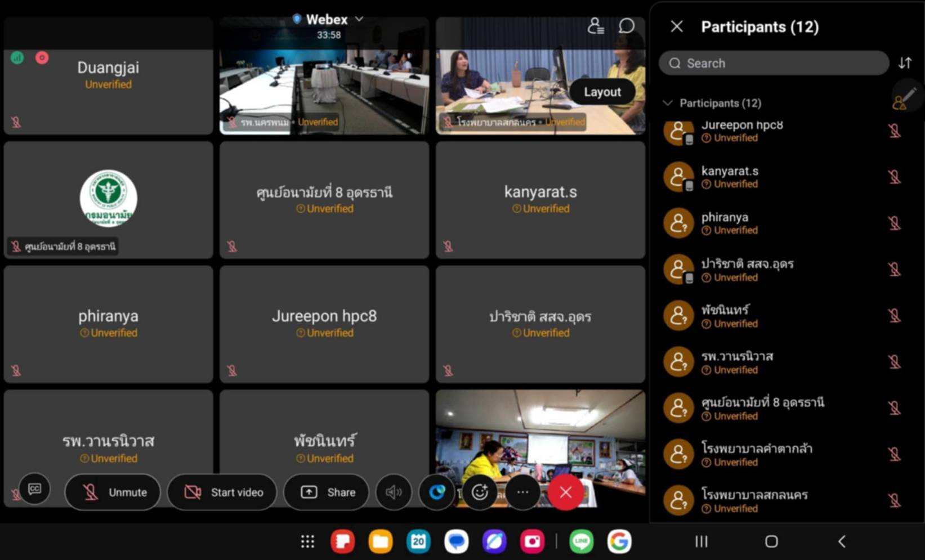Click Start video button
This screenshot has width=925, height=560.
(x=222, y=492)
